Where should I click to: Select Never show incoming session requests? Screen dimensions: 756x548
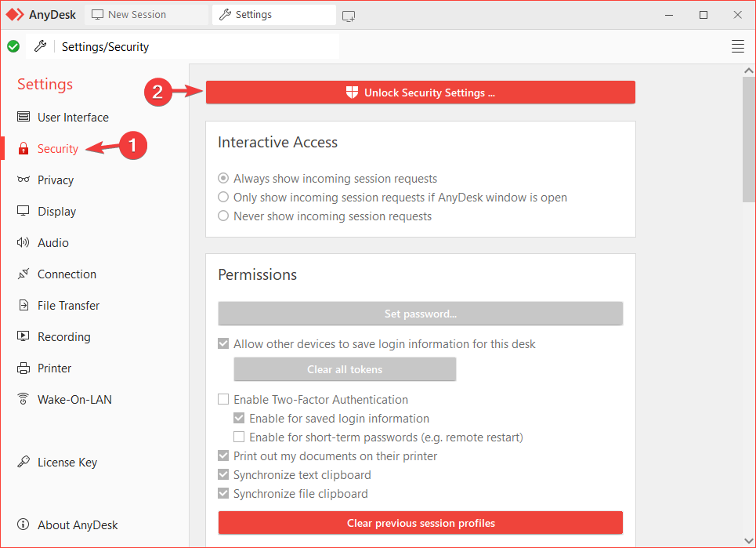tap(223, 216)
